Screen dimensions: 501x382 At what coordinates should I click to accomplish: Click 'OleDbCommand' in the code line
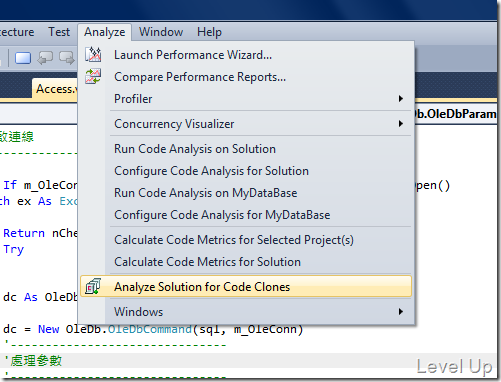[x=150, y=329]
